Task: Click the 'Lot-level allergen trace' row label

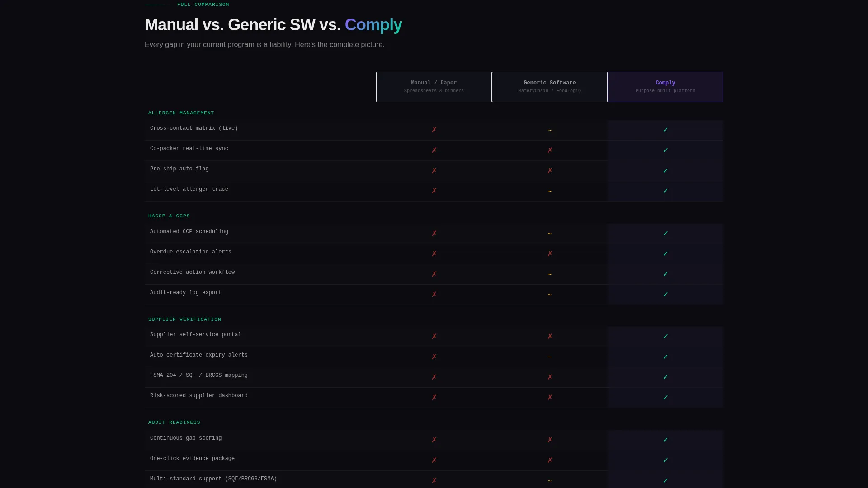Action: tap(189, 189)
